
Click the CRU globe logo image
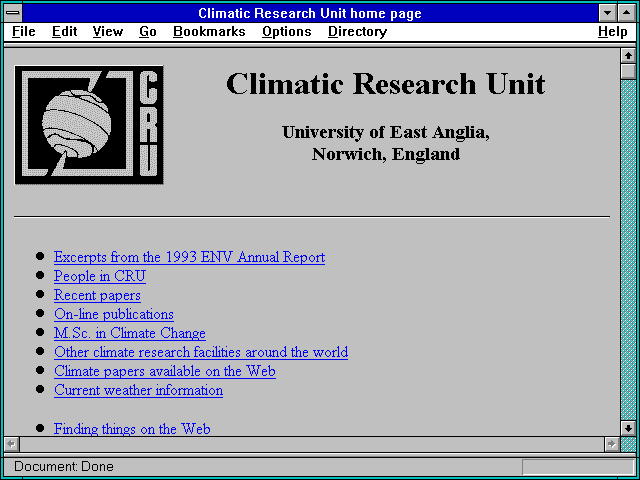(x=89, y=125)
